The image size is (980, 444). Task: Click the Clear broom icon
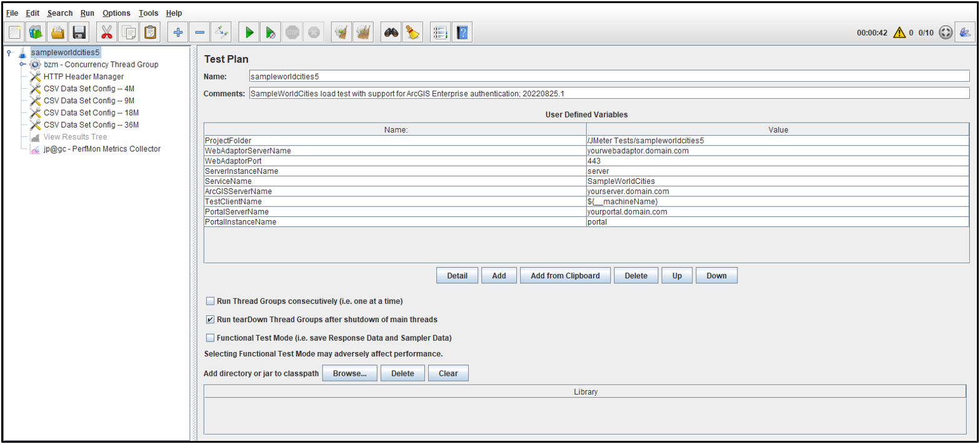click(x=341, y=32)
